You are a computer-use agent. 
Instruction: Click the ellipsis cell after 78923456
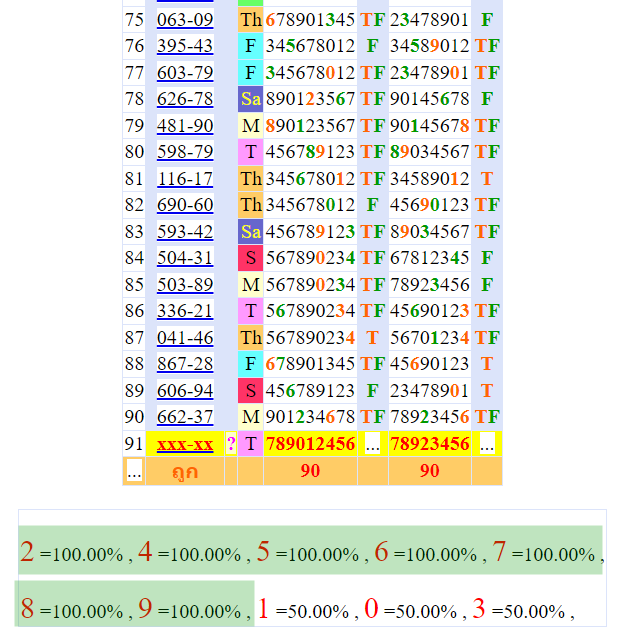487,444
